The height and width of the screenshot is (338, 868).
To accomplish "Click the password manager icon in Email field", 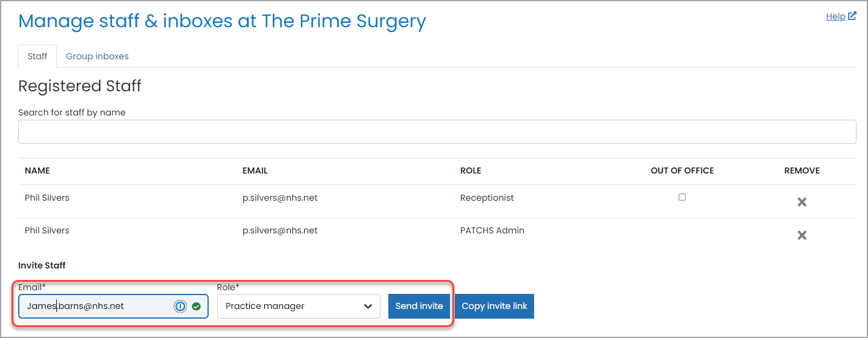I will (x=180, y=307).
